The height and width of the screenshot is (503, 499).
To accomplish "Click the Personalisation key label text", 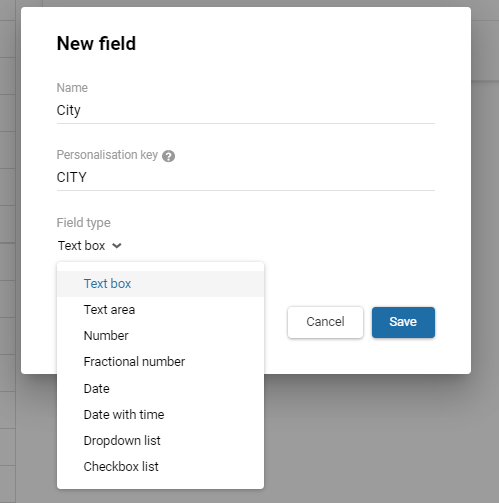I will pos(107,155).
